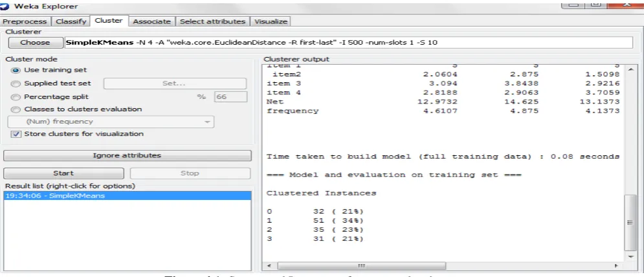Image resolution: width=644 pixels, height=277 pixels.
Task: Click the Ignore attributes button
Action: 128,155
